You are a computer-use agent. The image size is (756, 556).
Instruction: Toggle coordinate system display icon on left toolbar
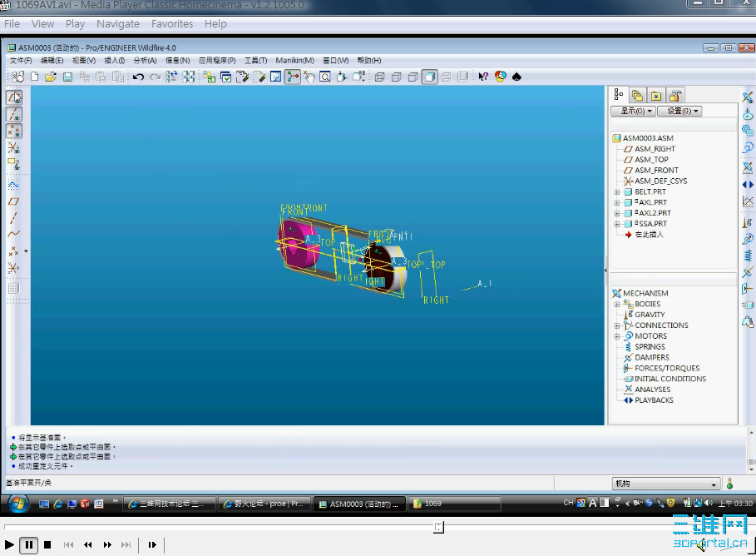(14, 147)
